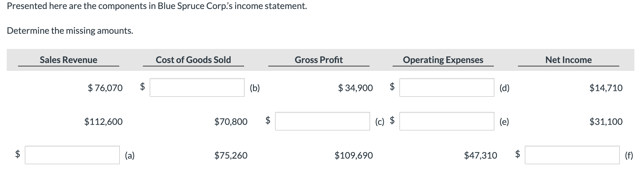Click the Gross Profit input field (c)
Viewport: 644px width, 180px height.
(322, 121)
